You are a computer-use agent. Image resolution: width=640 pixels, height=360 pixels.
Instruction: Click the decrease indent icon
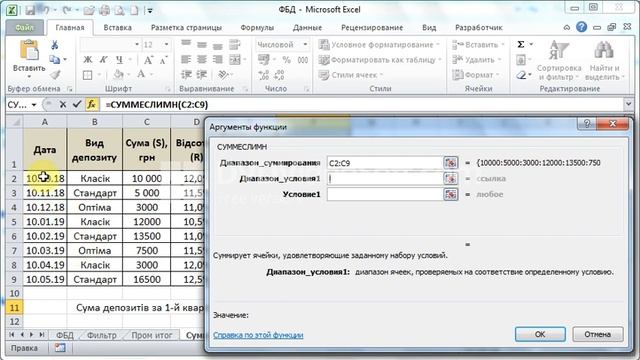(187, 75)
